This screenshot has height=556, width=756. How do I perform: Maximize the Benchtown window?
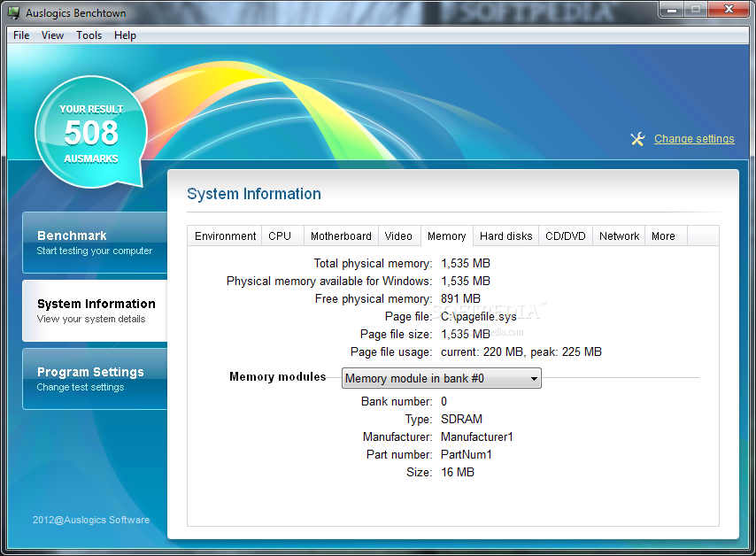(695, 9)
